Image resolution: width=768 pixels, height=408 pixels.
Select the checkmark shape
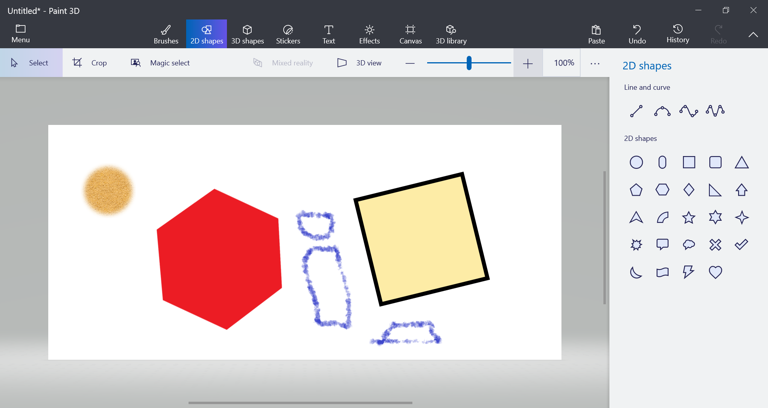(x=741, y=244)
